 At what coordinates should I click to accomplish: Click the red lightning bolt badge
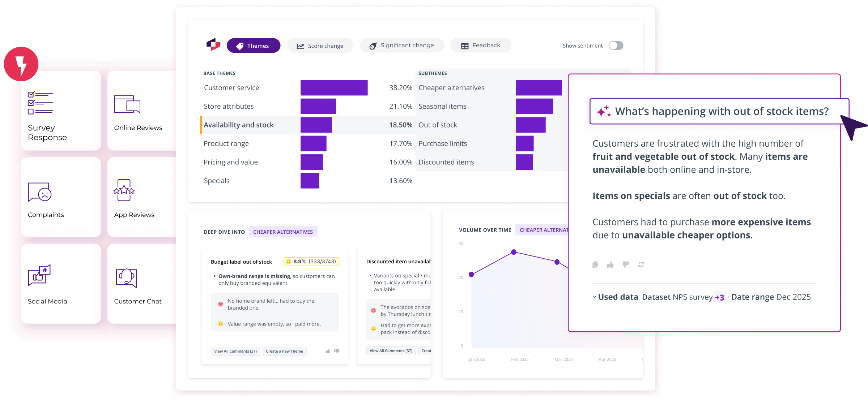click(x=21, y=64)
